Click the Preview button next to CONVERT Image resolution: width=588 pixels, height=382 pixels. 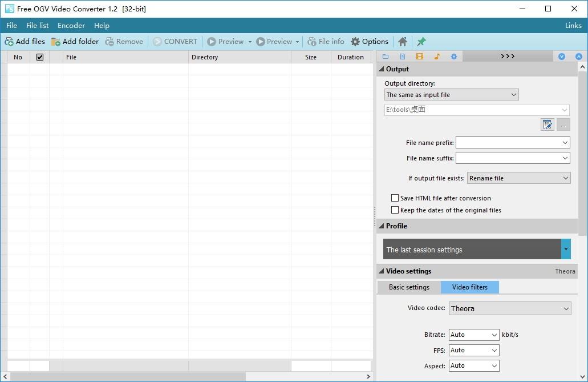(225, 42)
